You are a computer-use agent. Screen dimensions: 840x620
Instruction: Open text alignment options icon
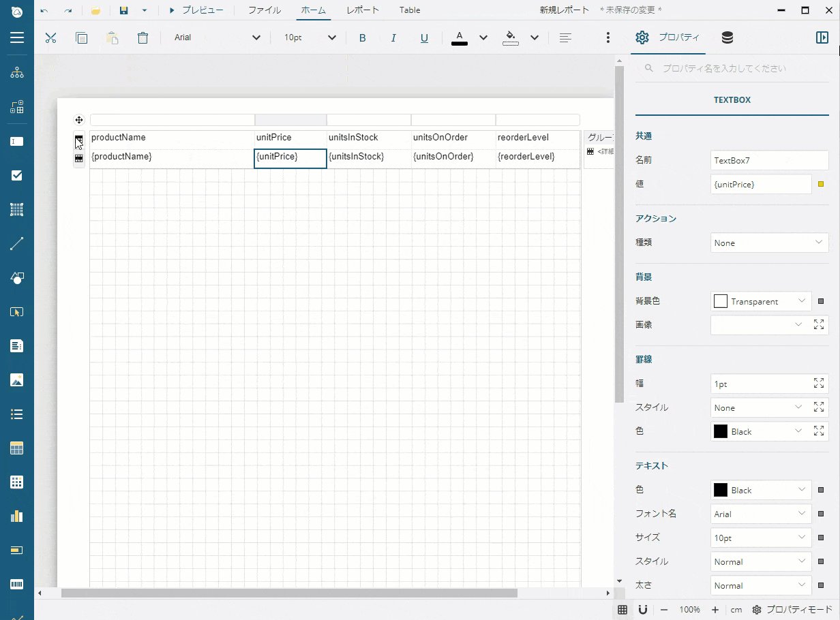pos(565,38)
